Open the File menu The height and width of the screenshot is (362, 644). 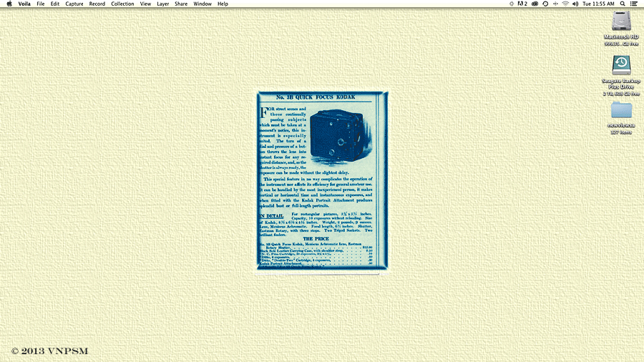click(40, 4)
